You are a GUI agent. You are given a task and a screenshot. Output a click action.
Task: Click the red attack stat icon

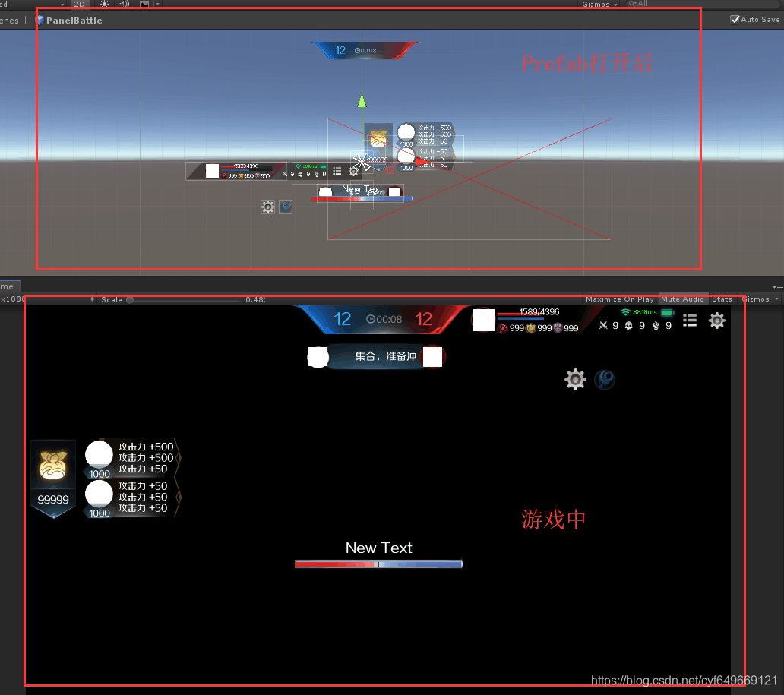[x=503, y=328]
